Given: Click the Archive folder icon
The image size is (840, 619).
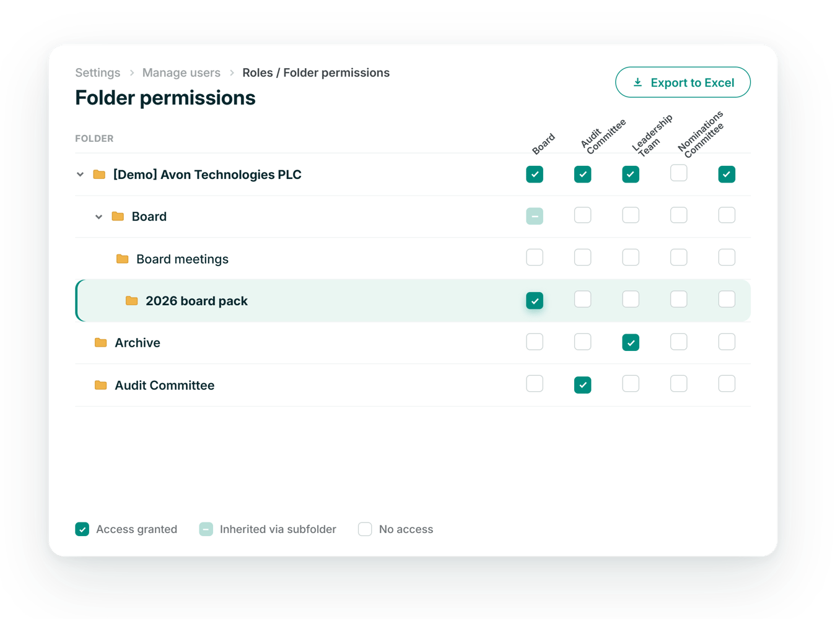Looking at the screenshot, I should [101, 342].
